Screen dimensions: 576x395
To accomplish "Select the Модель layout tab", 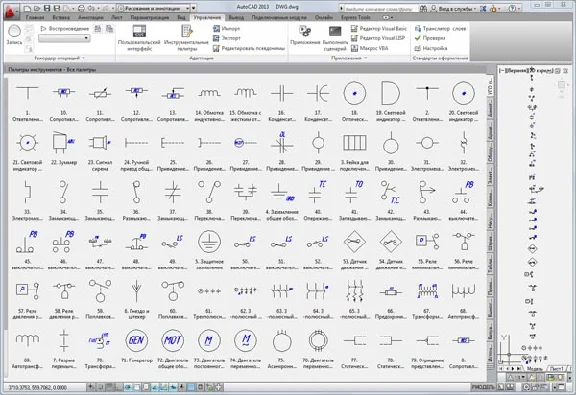I will tap(534, 369).
